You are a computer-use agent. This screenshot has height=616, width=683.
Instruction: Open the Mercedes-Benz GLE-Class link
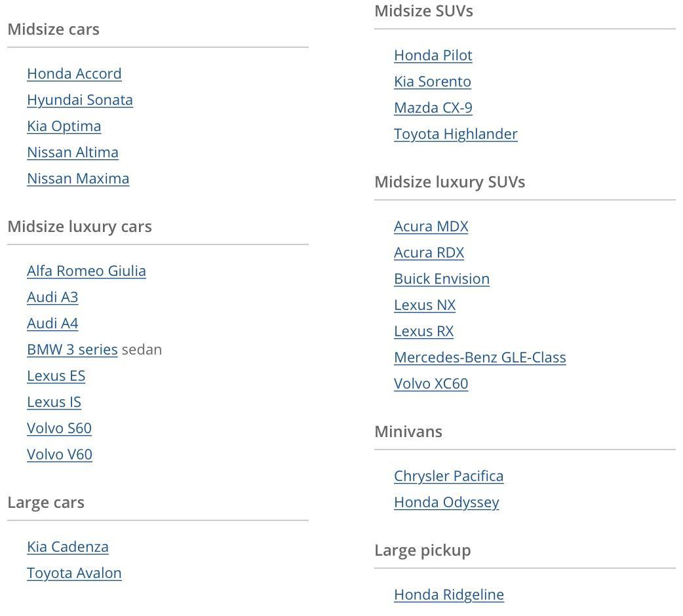coord(480,357)
